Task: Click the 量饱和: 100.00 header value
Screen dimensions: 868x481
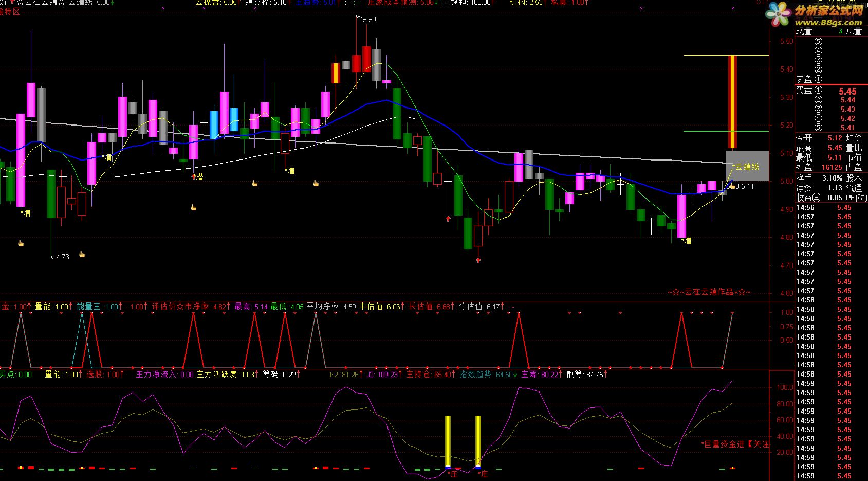Action: click(468, 3)
